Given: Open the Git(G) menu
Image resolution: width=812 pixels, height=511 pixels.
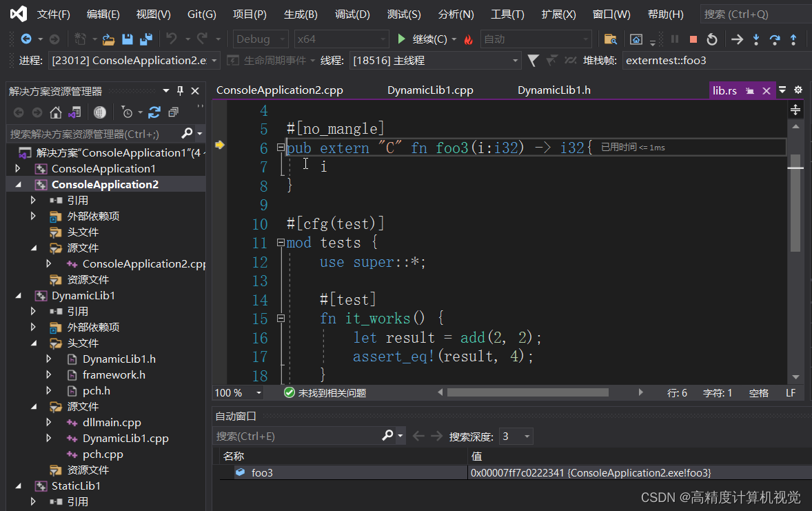Looking at the screenshot, I should pos(201,14).
